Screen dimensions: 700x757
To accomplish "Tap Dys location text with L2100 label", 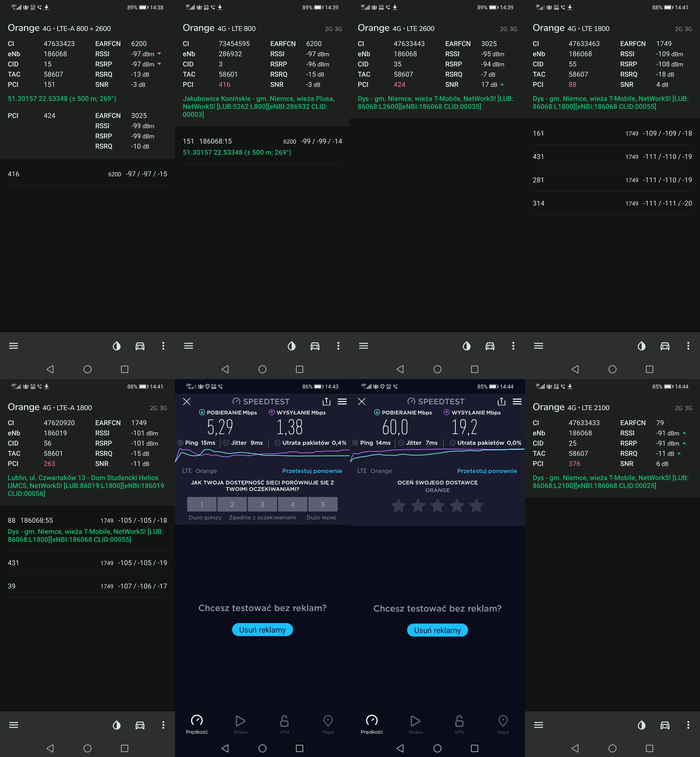I will (x=611, y=482).
